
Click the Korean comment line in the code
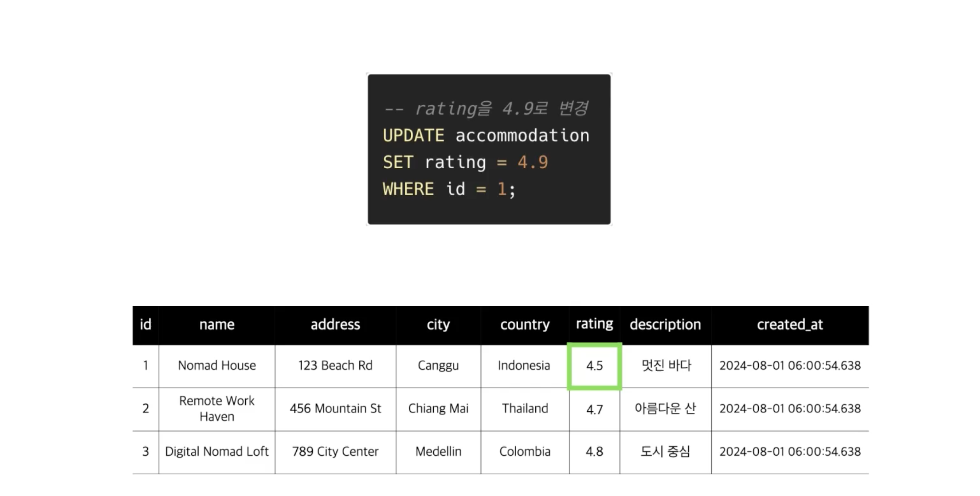(x=486, y=109)
